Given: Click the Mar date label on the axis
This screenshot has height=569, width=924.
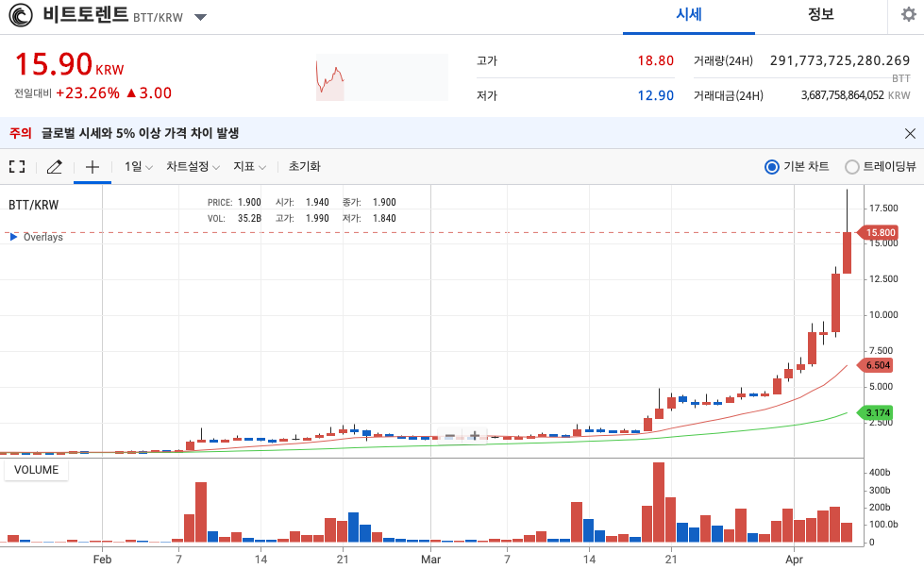Looking at the screenshot, I should click(x=430, y=560).
